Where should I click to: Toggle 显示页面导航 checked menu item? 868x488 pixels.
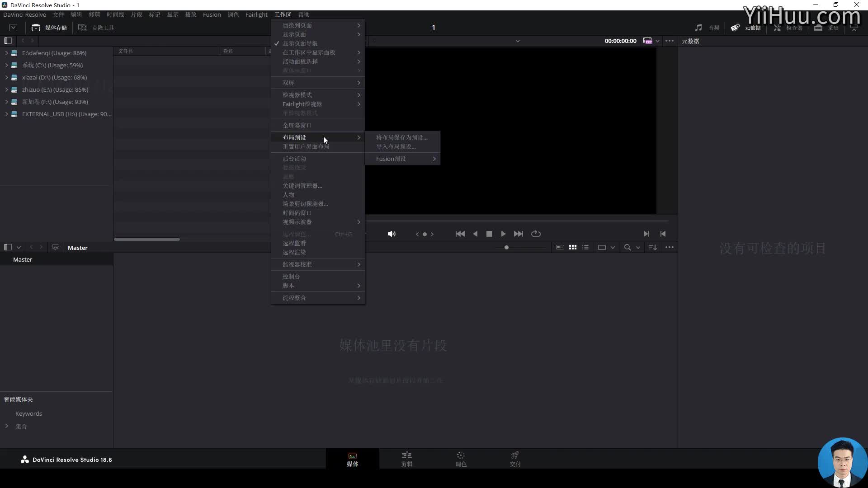(318, 43)
